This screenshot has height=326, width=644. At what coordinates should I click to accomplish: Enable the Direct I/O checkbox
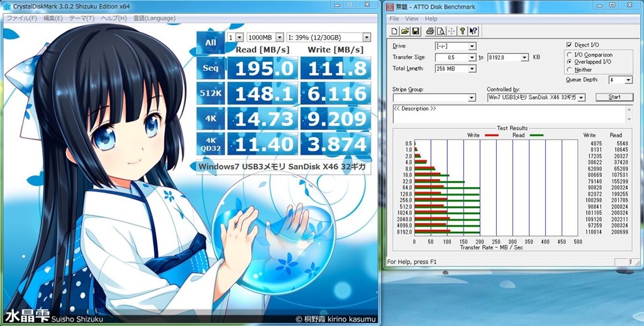(569, 45)
